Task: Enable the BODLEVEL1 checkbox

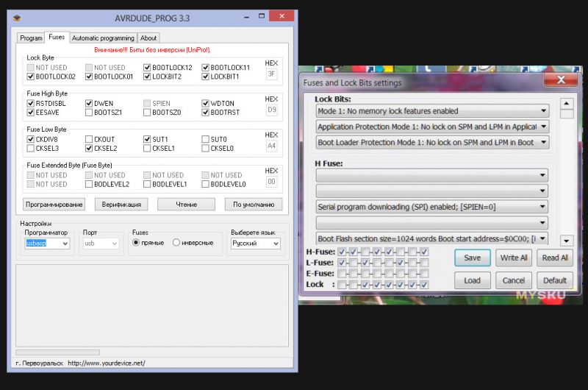Action: point(147,184)
